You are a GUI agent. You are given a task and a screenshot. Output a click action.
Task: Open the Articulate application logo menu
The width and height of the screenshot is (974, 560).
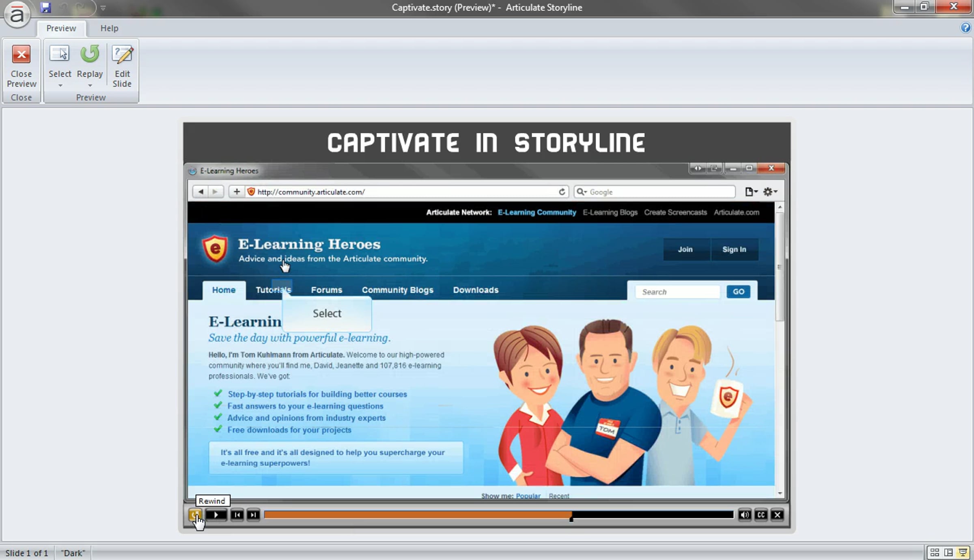17,14
